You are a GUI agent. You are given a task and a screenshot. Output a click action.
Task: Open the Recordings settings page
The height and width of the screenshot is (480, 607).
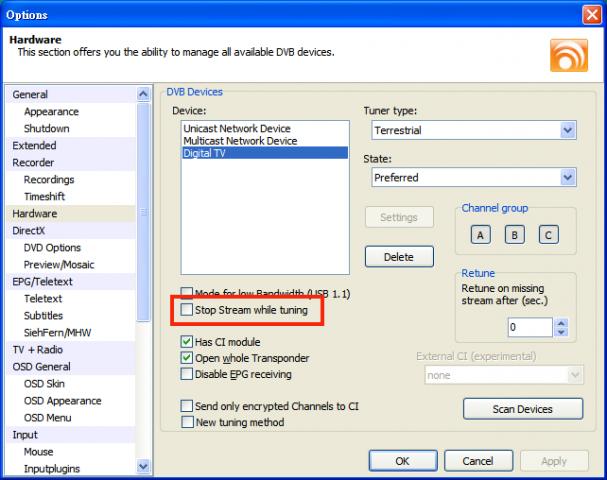49,179
